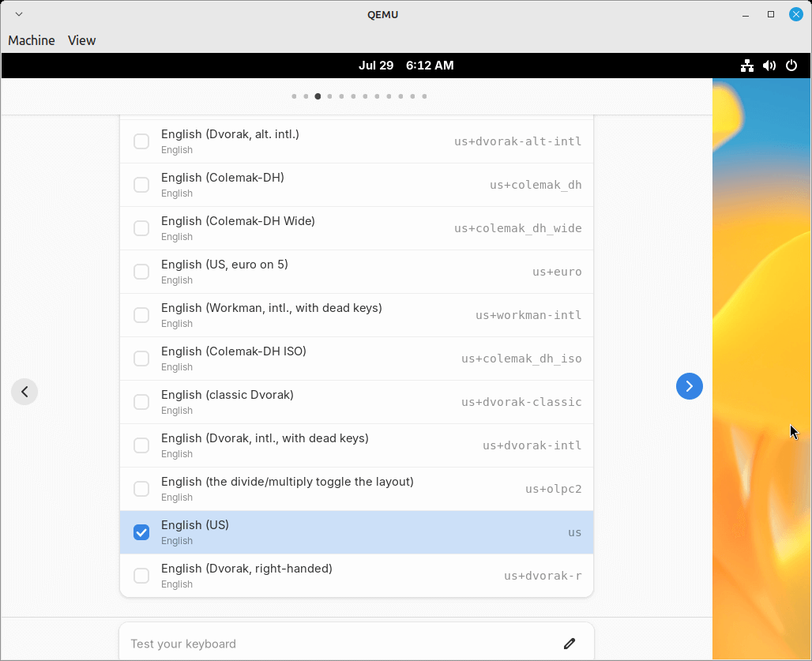The height and width of the screenshot is (661, 812).
Task: Open the power icon menu in the top bar
Action: click(x=791, y=66)
